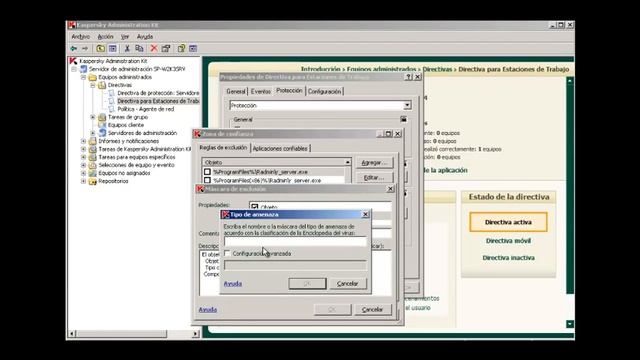This screenshot has height=360, width=640.
Task: Click the Properties toolbar icon
Action: (166, 49)
